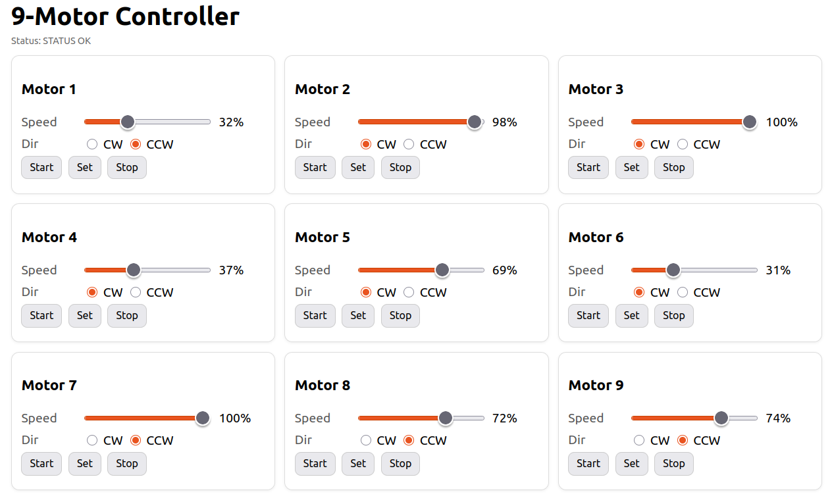Click Motor 7 speed slider handle
The height and width of the screenshot is (504, 832).
click(202, 418)
